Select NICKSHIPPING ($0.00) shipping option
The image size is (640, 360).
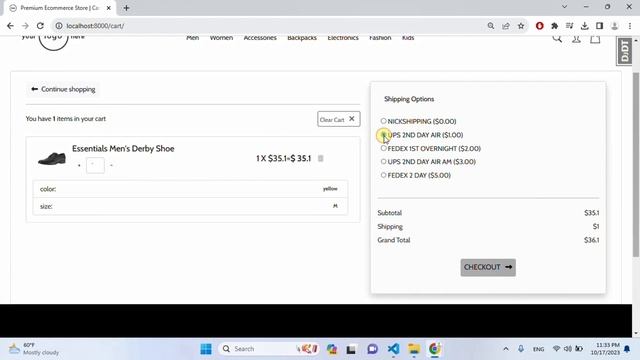[383, 121]
